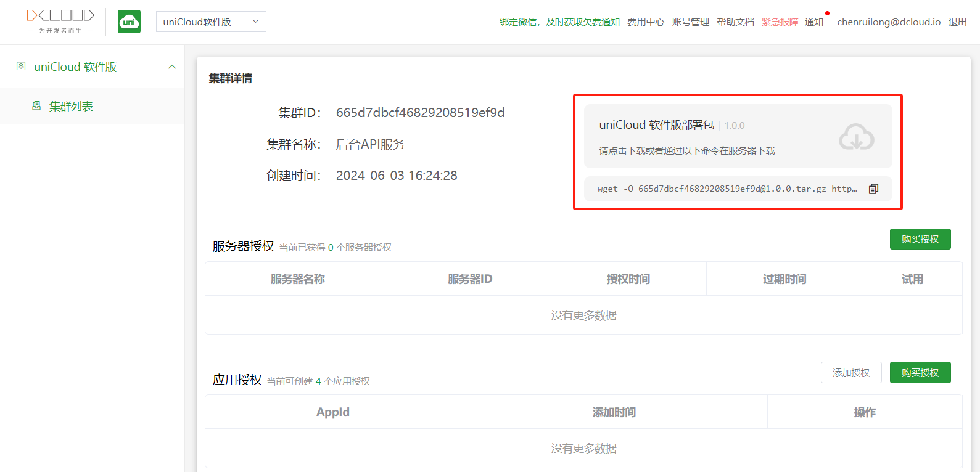Select 集群列表 in sidebar
The width and height of the screenshot is (980, 472).
tap(71, 106)
